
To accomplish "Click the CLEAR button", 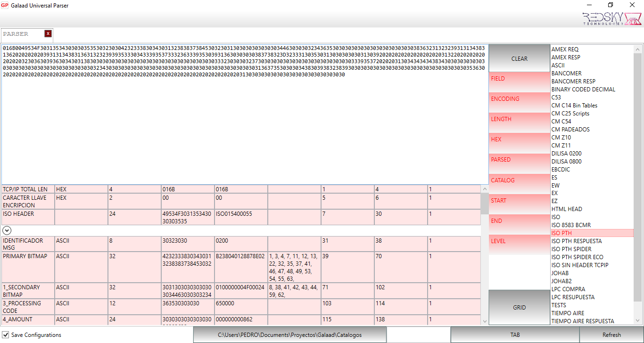I will pyautogui.click(x=520, y=58).
